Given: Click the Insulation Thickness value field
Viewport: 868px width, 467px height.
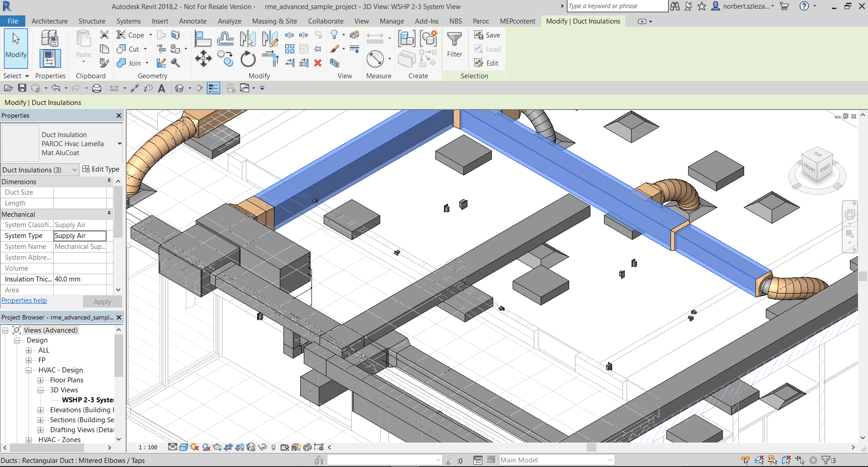Looking at the screenshot, I should pyautogui.click(x=80, y=279).
